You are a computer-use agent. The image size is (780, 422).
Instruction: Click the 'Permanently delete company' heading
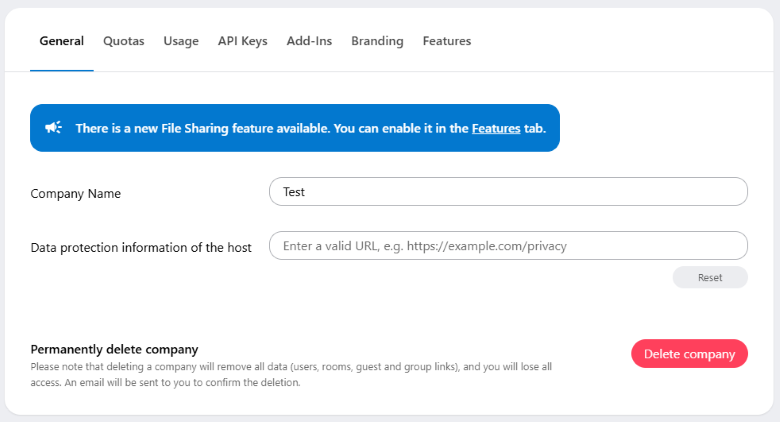point(114,349)
